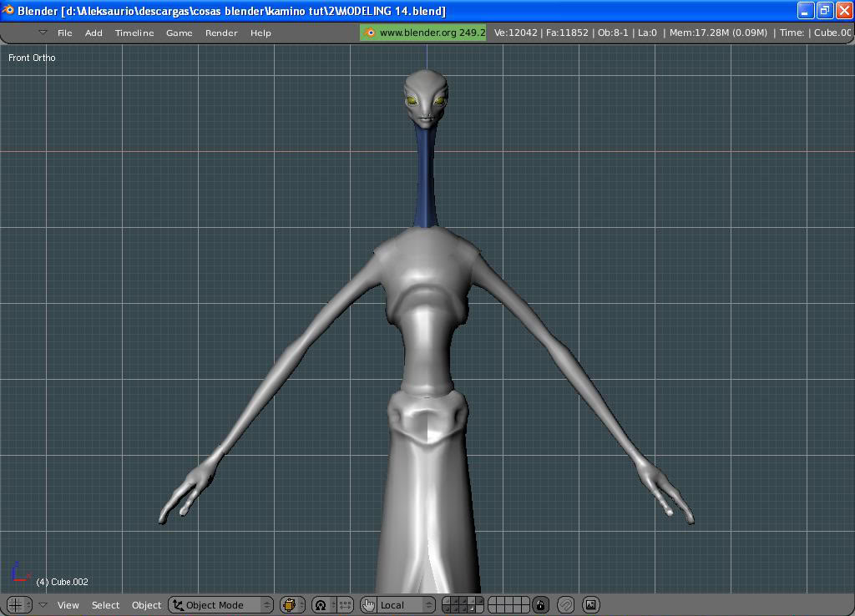Open the Select menu in 3D header
Viewport: 855px width, 616px height.
pos(105,605)
